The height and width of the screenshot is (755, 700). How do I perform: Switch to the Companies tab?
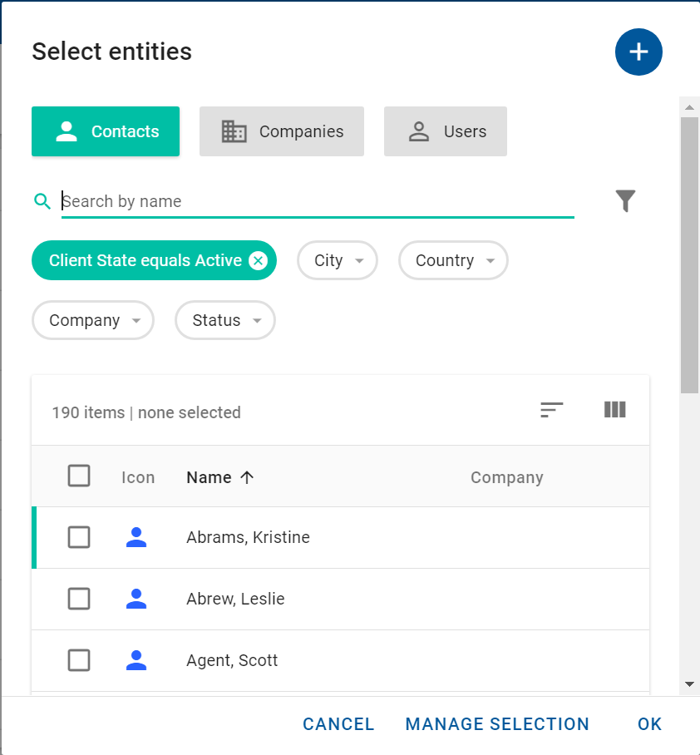coord(281,131)
